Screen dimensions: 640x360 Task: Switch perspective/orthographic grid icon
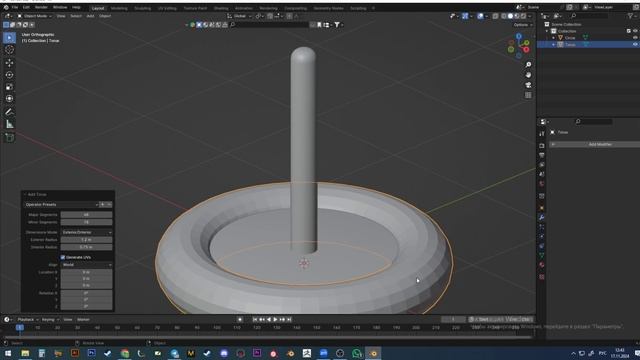tap(528, 95)
